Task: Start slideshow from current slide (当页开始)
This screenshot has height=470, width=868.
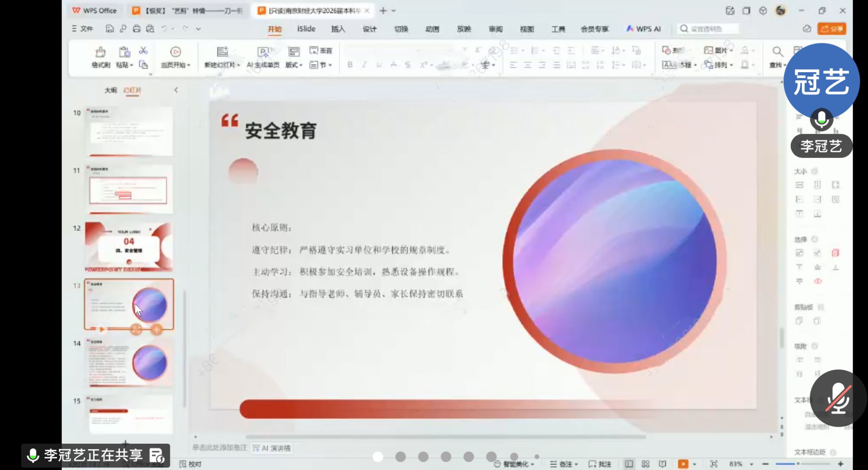Action: tap(175, 52)
